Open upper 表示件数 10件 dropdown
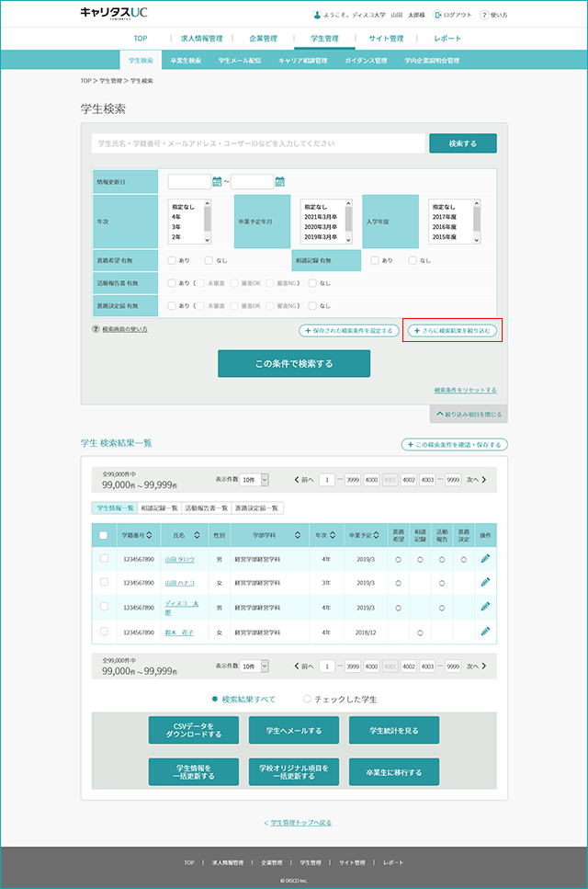The image size is (588, 889). tap(254, 480)
